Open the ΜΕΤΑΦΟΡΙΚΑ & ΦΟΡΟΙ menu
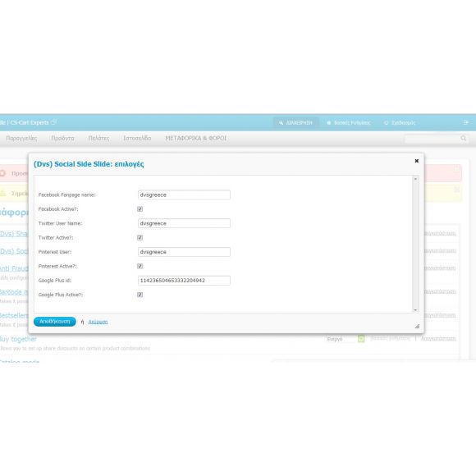The image size is (476, 476). pos(196,139)
